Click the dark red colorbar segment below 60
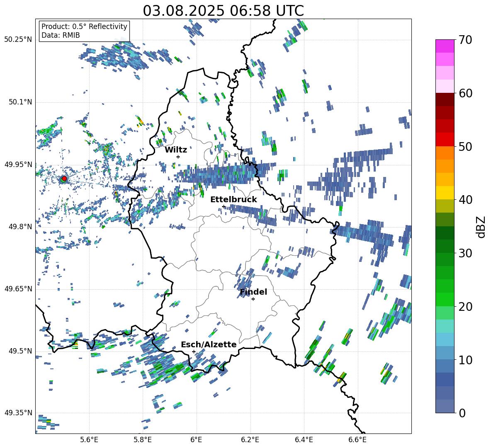The image size is (491, 448). [445, 99]
